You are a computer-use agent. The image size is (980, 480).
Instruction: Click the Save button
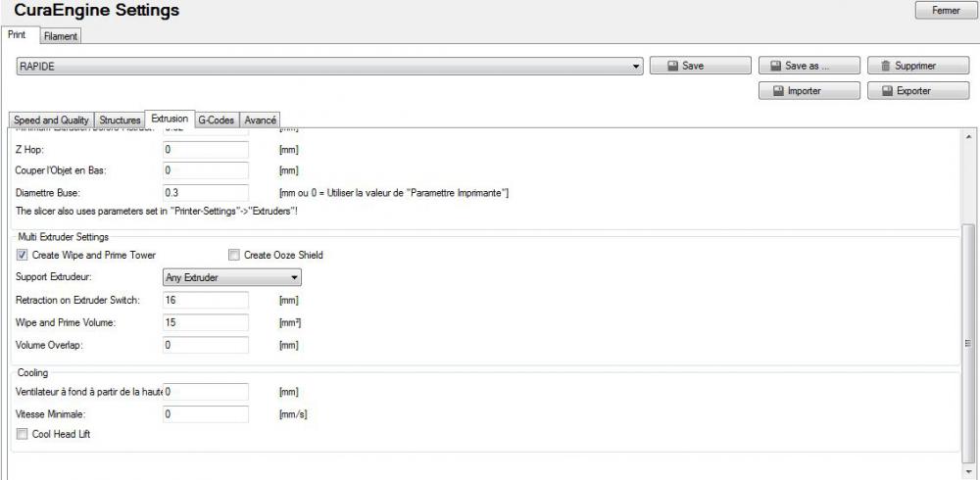[700, 66]
